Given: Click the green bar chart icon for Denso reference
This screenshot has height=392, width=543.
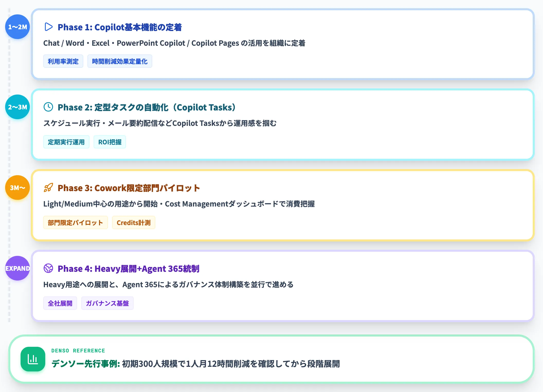Looking at the screenshot, I should click(x=33, y=359).
